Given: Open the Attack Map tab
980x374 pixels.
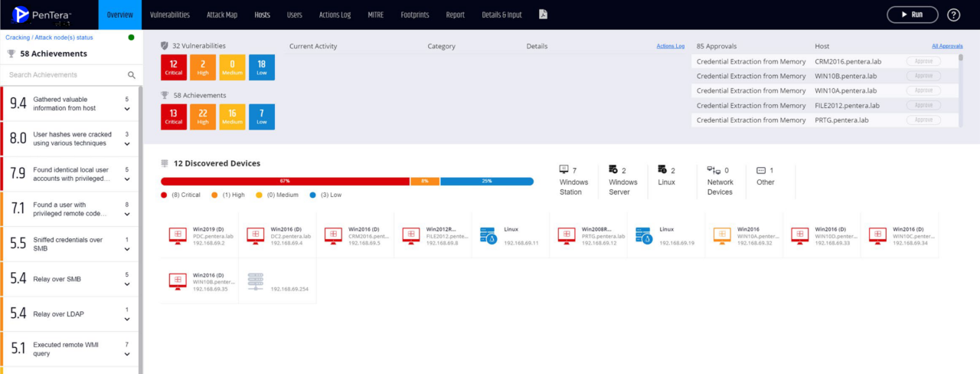Looking at the screenshot, I should (222, 15).
